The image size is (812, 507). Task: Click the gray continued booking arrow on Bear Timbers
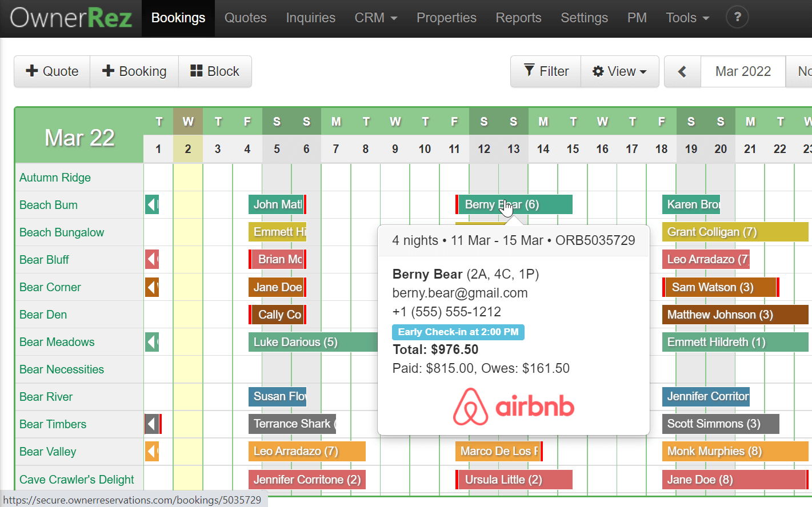click(x=152, y=424)
